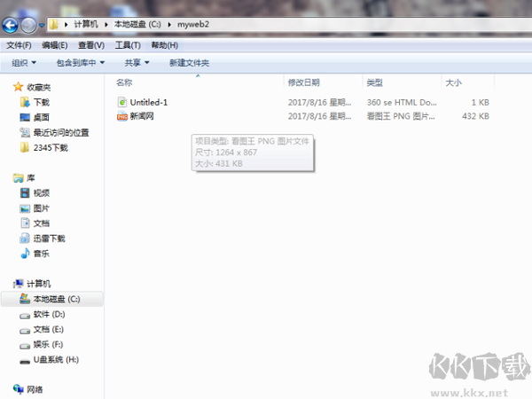
Task: Open the 工具(T) menu
Action: pyautogui.click(x=128, y=45)
